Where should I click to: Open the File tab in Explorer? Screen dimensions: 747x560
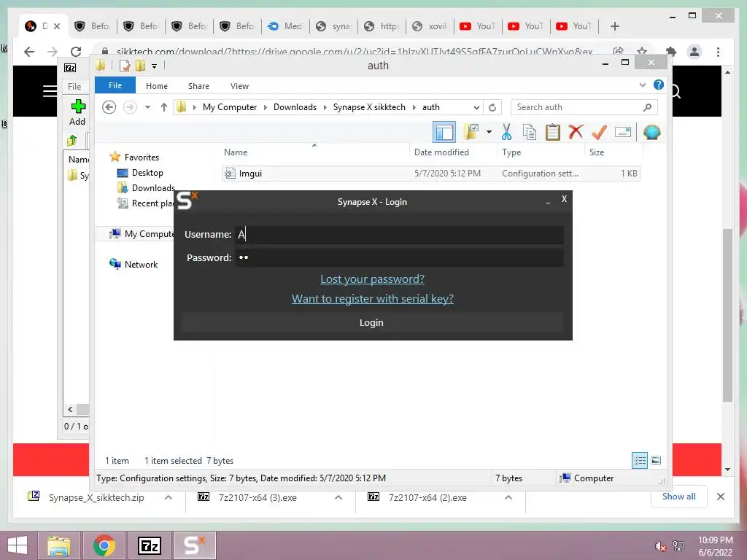115,86
